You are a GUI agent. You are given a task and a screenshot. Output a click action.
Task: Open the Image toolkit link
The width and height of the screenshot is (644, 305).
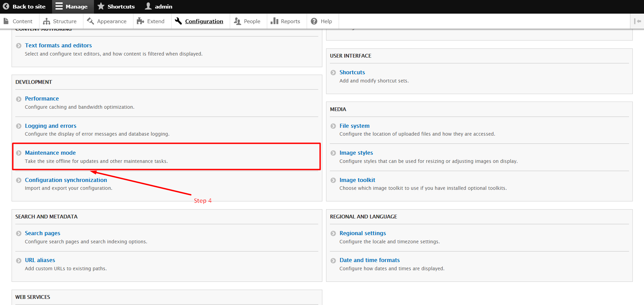(x=357, y=180)
